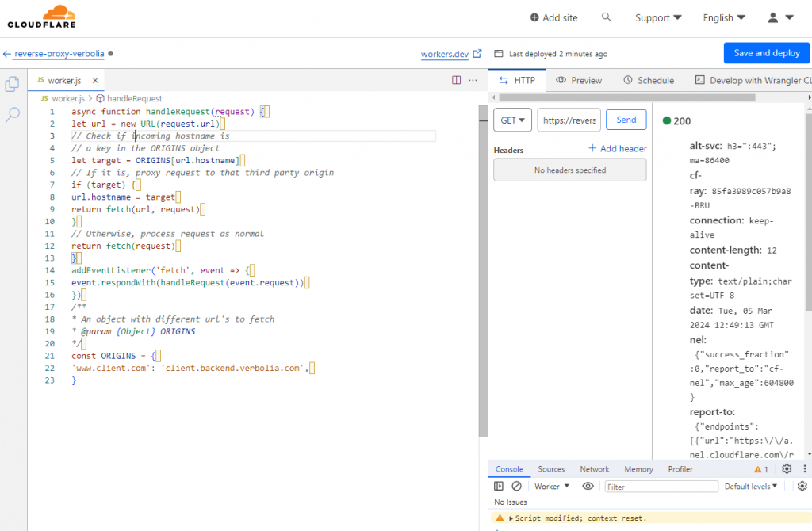The height and width of the screenshot is (531, 812).
Task: Click the Add site plus icon
Action: click(534, 17)
